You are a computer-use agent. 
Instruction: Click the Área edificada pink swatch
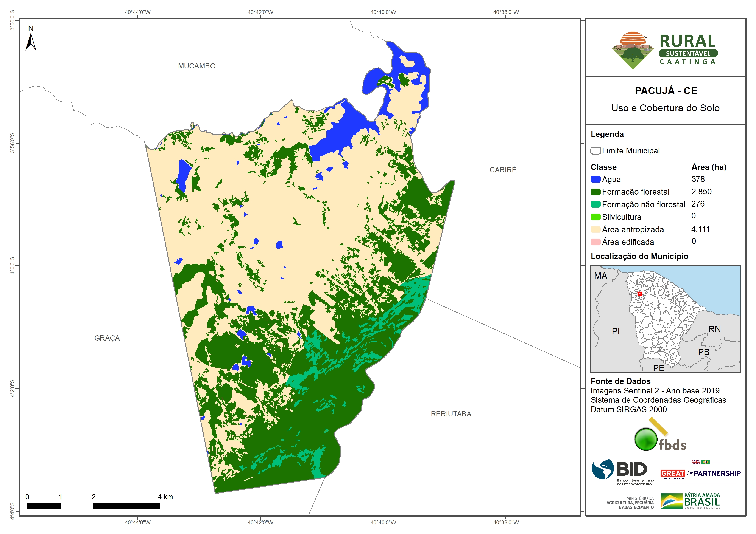(595, 242)
